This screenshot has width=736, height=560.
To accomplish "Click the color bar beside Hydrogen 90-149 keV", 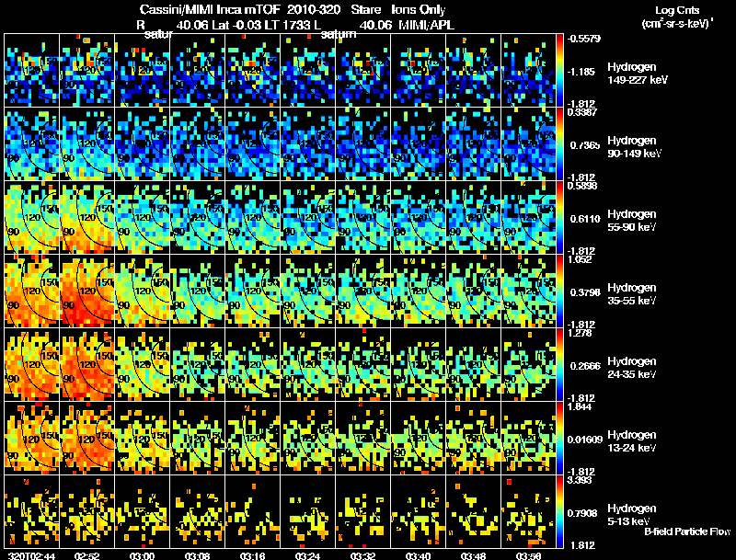I will tap(559, 144).
